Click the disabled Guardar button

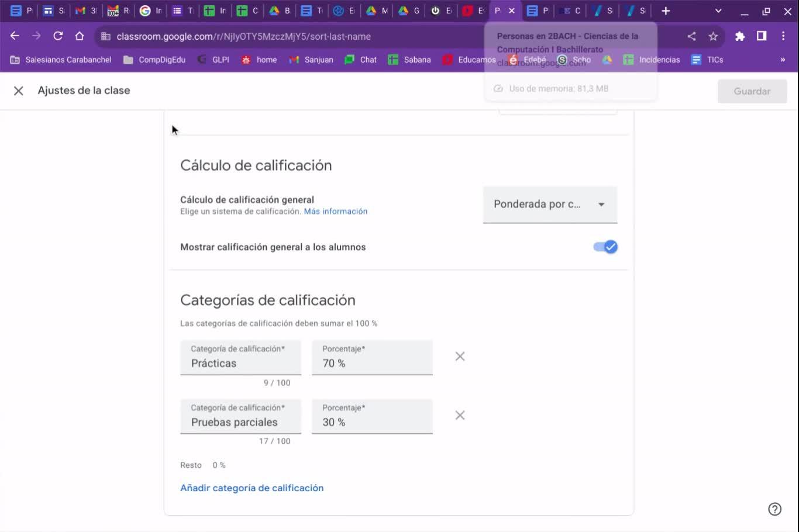point(752,91)
